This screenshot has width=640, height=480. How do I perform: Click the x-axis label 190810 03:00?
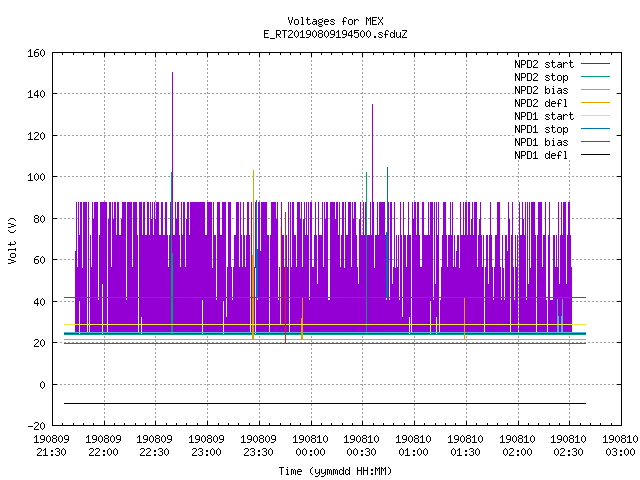[x=620, y=446]
